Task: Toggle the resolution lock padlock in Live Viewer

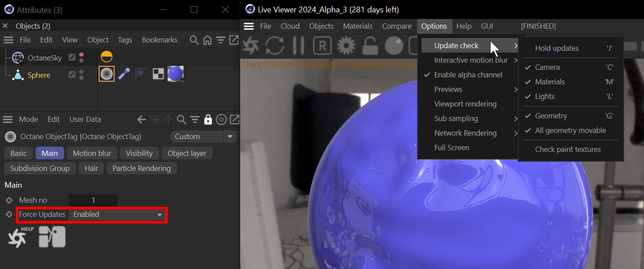Action: pyautogui.click(x=369, y=45)
